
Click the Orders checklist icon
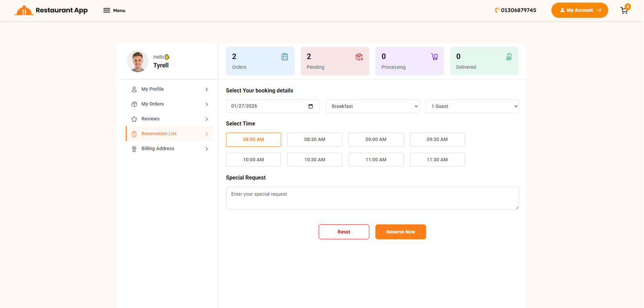[285, 57]
